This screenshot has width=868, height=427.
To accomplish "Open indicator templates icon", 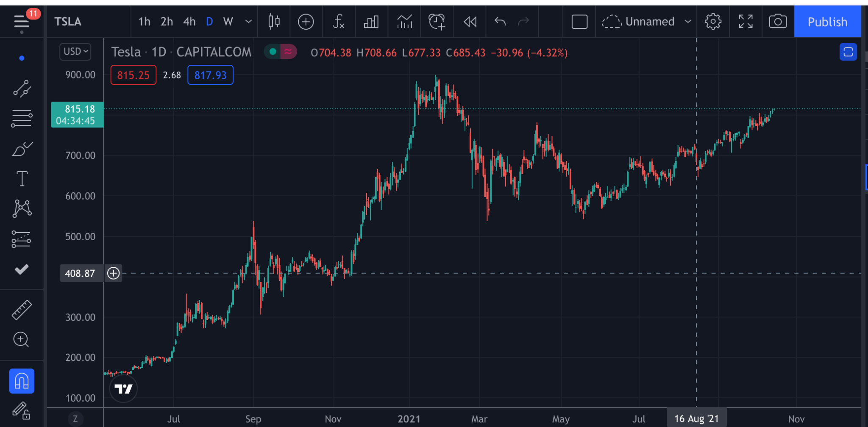I will point(404,22).
